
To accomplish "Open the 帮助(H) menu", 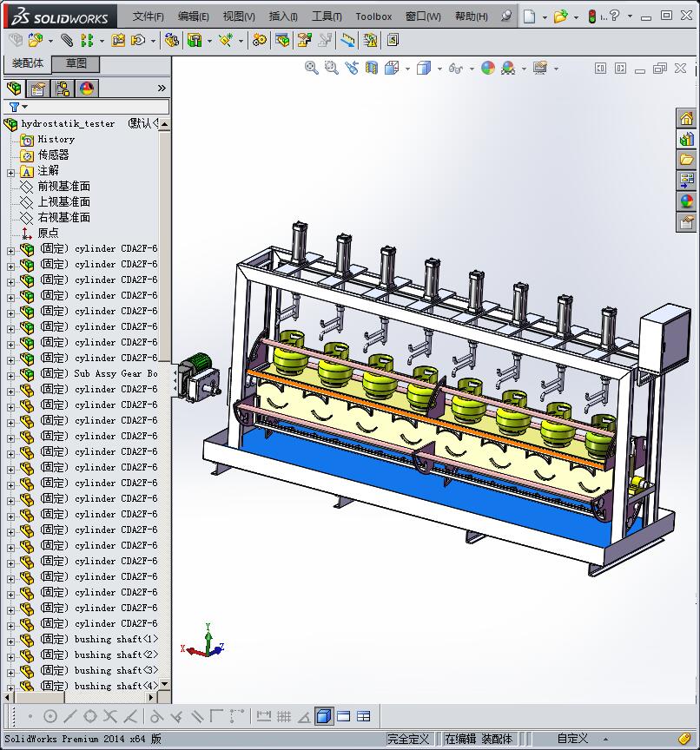I will tap(472, 16).
